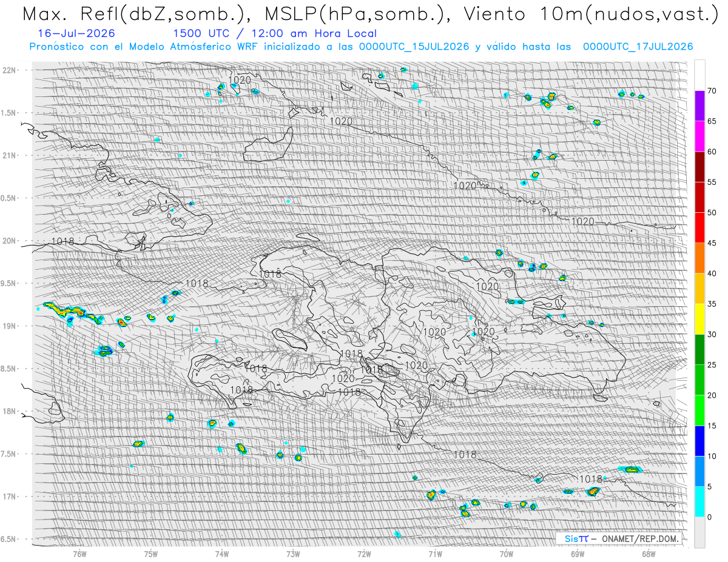Viewport: 728px width, 562px height.
Task: Click the medium green 20–25 dBZ colorbar segment
Action: coord(699,380)
